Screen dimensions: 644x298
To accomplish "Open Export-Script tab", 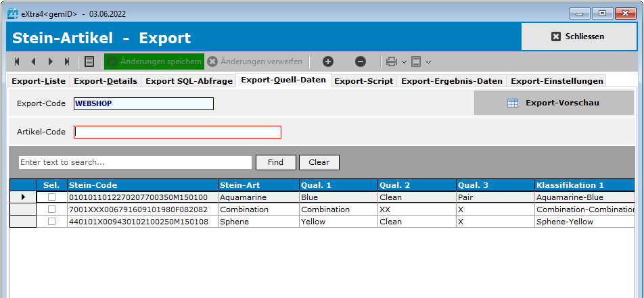I will pos(364,81).
